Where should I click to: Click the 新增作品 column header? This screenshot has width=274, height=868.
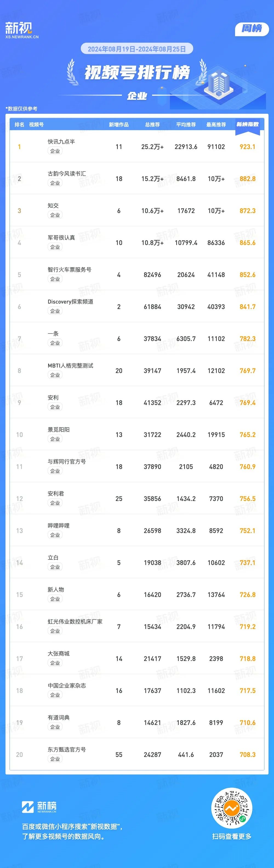(x=119, y=125)
